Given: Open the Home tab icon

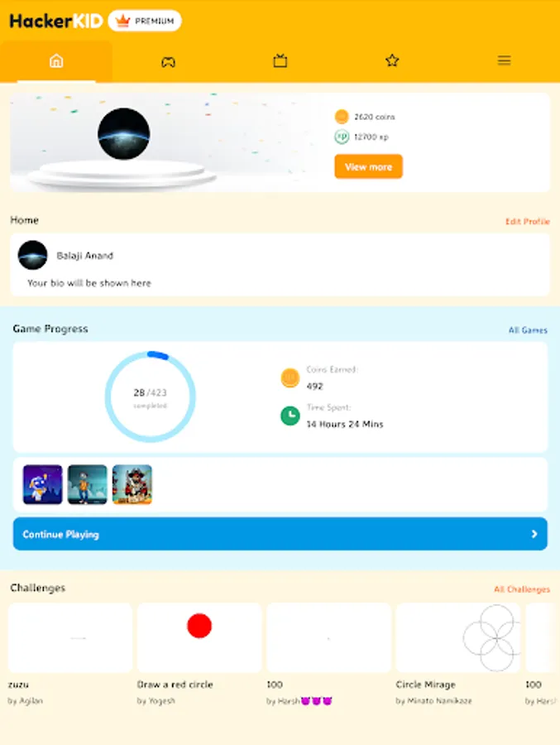Looking at the screenshot, I should tap(56, 60).
